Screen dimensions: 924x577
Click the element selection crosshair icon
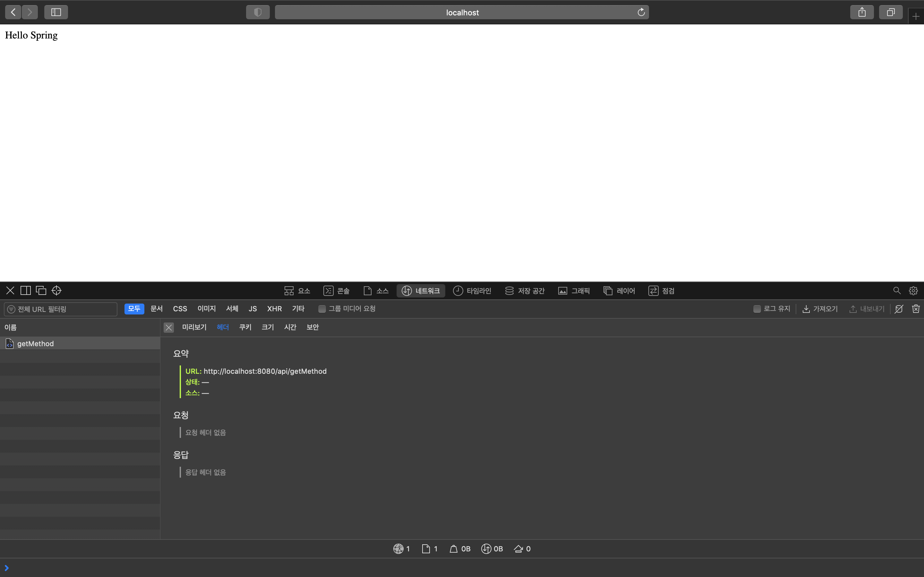coord(56,290)
